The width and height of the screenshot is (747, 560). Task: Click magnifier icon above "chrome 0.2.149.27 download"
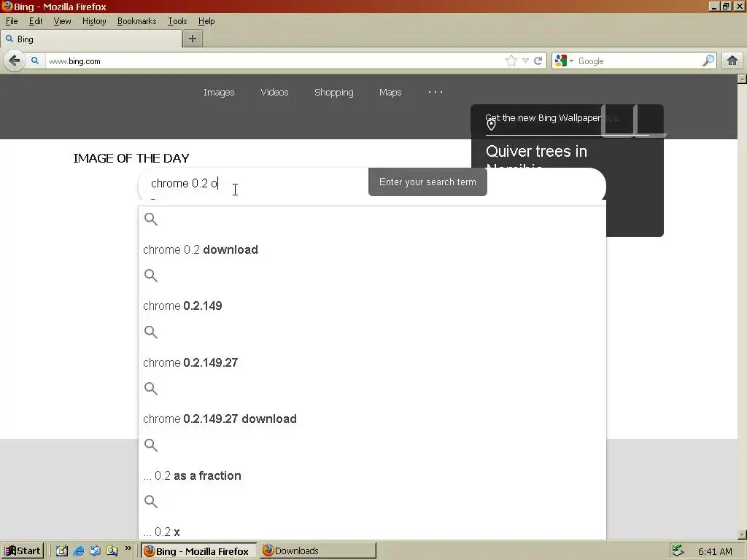(151, 389)
